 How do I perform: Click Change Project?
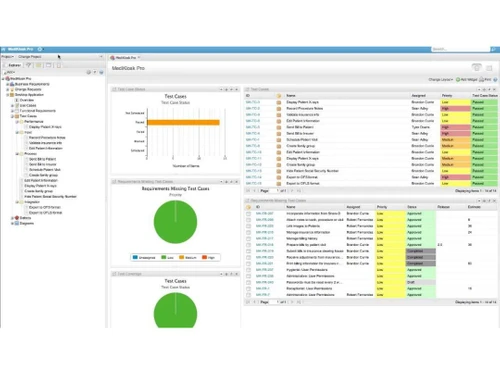[x=30, y=57]
